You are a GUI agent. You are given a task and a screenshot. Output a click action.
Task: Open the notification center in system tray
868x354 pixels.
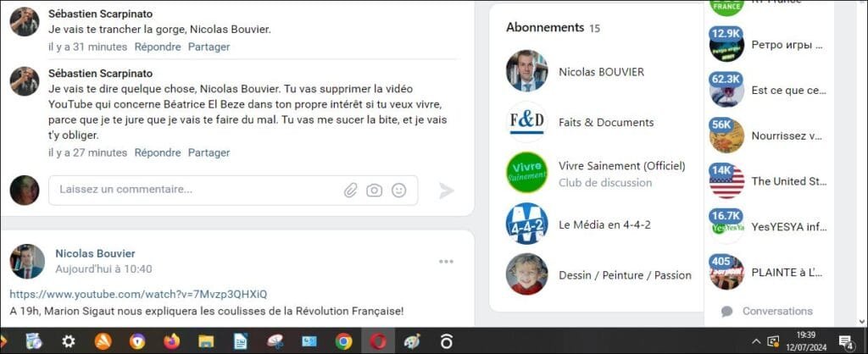click(844, 341)
